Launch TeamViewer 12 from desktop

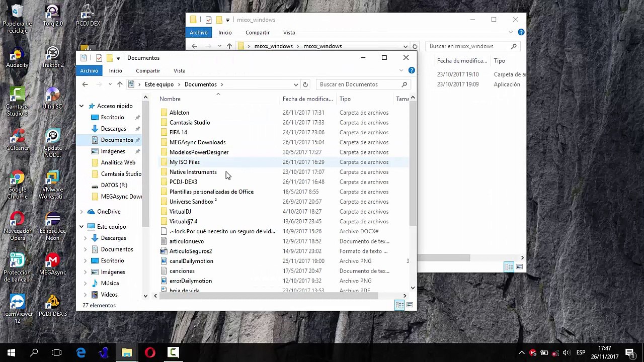click(17, 309)
